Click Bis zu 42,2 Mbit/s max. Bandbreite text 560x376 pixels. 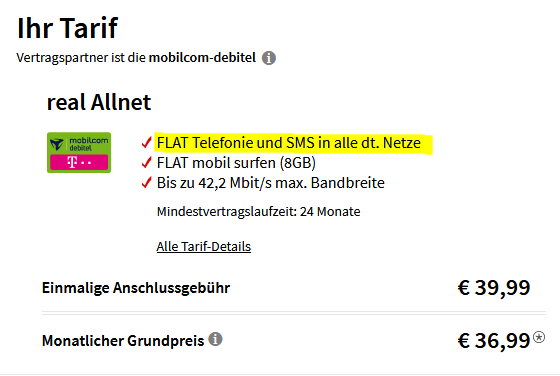pyautogui.click(x=271, y=183)
